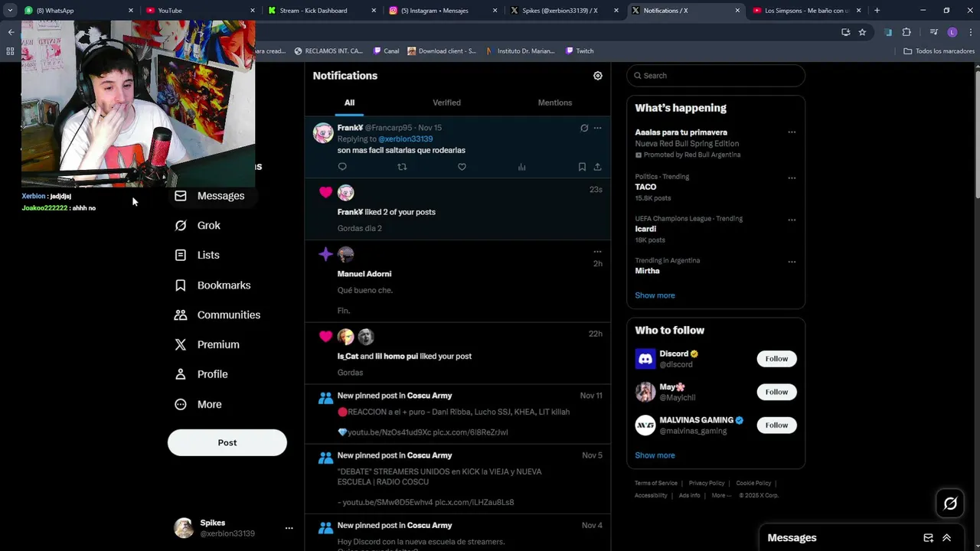Image resolution: width=980 pixels, height=551 pixels.
Task: Open the Icardi trending topic
Action: pos(645,229)
